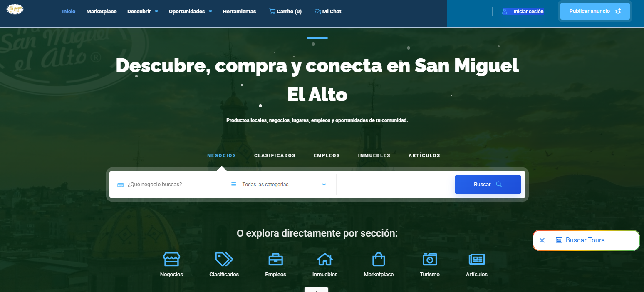
Task: Click the keyboard icon in business search field
Action: coord(121,185)
